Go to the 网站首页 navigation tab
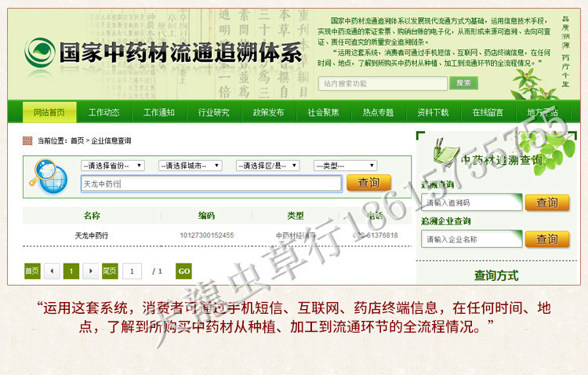This screenshot has width=588, height=375. [49, 112]
